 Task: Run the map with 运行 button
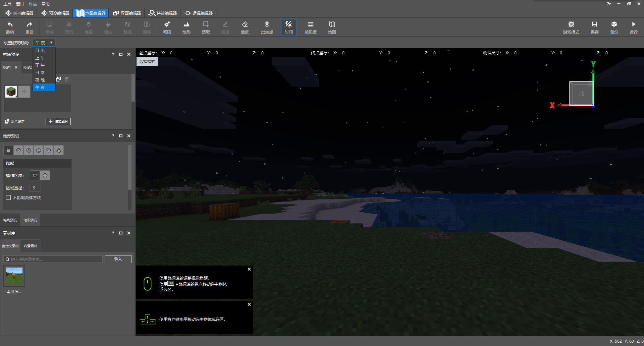coord(633,27)
